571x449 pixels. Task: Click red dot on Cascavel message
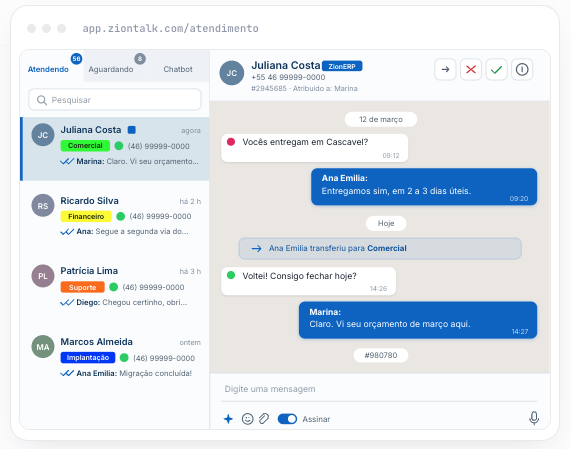pos(231,142)
